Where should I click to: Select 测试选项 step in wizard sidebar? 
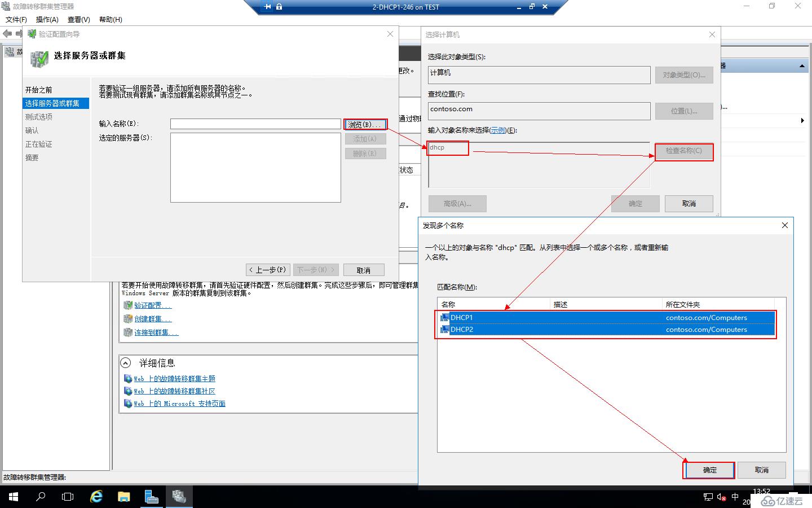point(39,117)
